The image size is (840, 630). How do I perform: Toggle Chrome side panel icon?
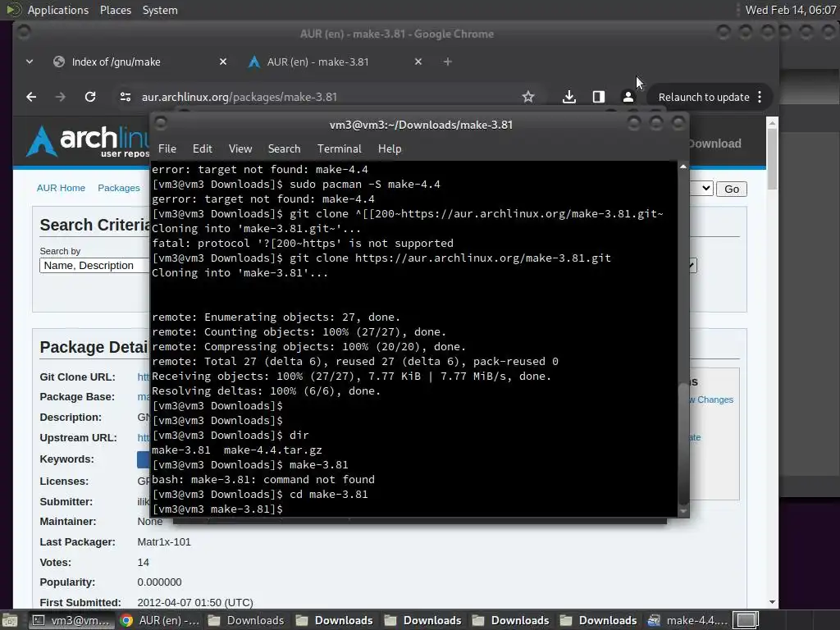point(598,97)
